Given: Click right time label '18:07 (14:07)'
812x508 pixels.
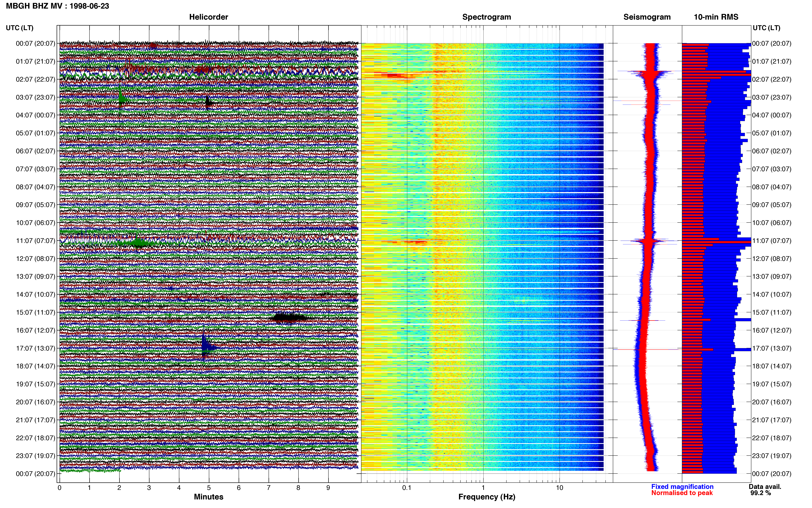Looking at the screenshot, I should click(772, 366).
